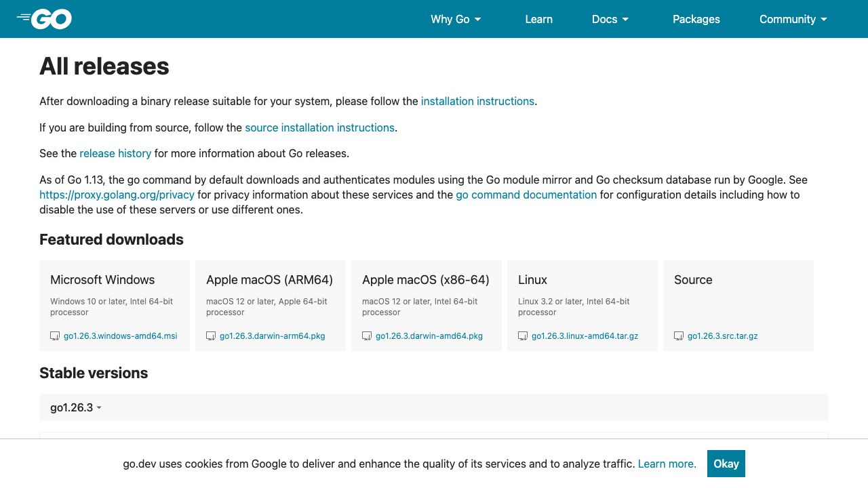Open source installation instructions link
This screenshot has height=488, width=868.
click(319, 127)
